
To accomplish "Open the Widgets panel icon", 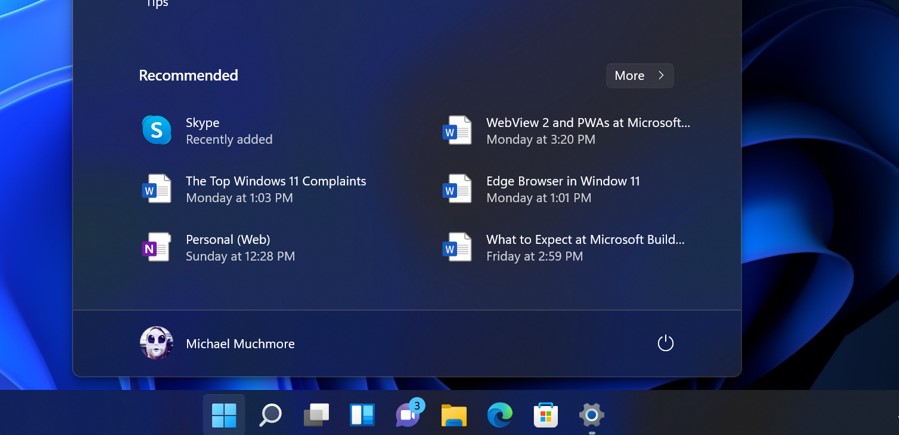I will (362, 414).
